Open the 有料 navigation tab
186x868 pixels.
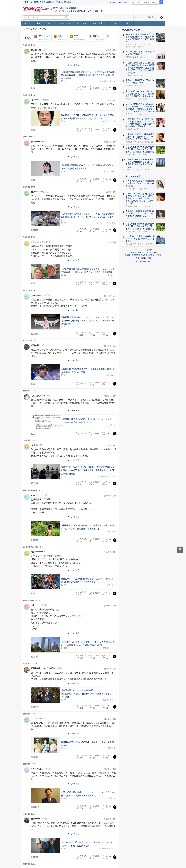coord(128,24)
